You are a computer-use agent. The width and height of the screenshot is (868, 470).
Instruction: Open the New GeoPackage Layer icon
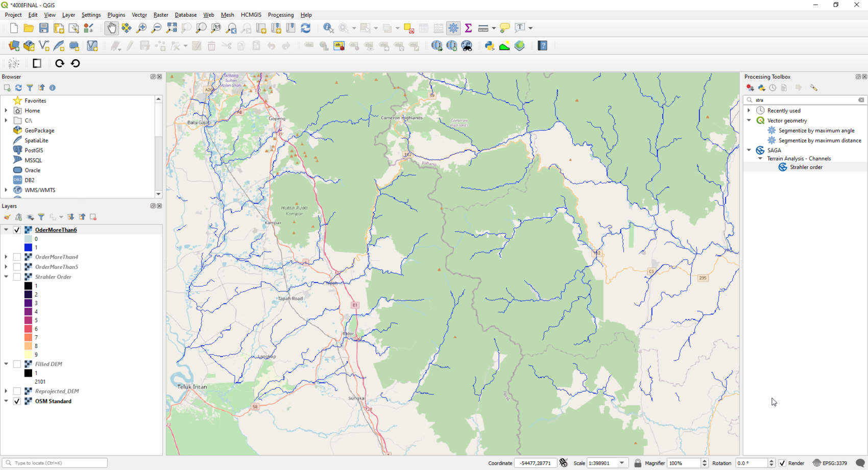tap(29, 46)
